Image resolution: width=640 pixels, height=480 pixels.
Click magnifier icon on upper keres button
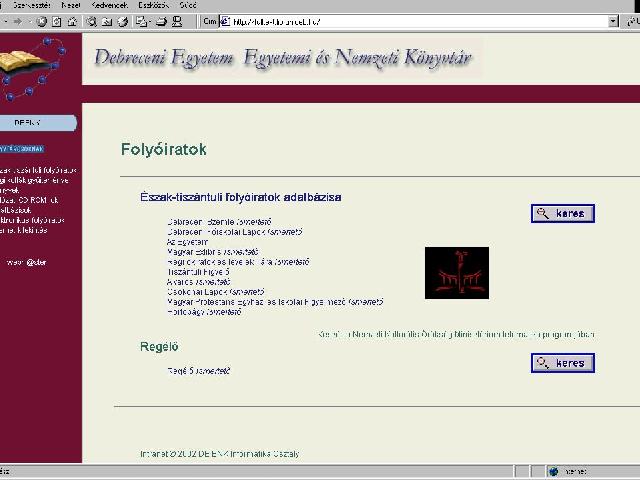(x=543, y=213)
